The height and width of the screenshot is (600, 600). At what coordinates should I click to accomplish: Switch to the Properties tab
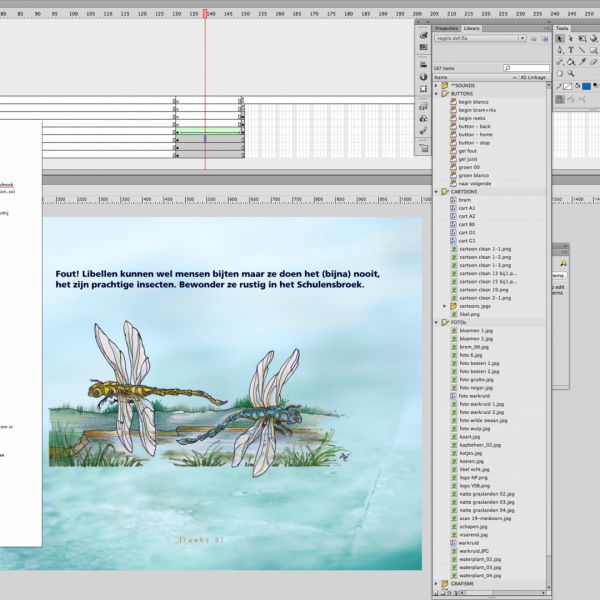[x=445, y=28]
